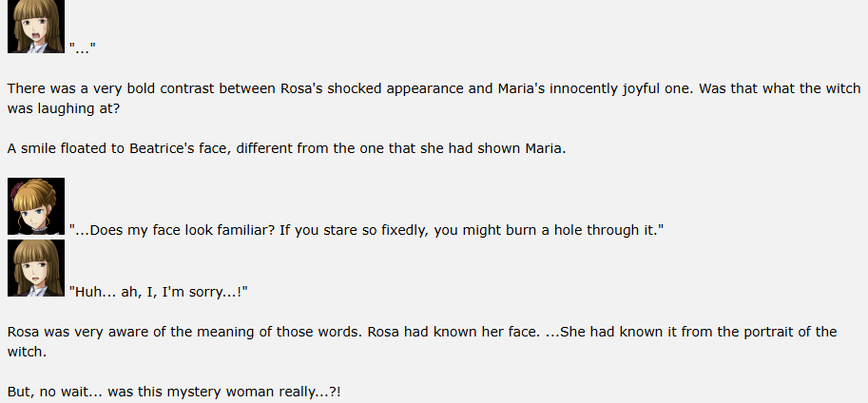Click the "..." dialogue text

(x=83, y=48)
